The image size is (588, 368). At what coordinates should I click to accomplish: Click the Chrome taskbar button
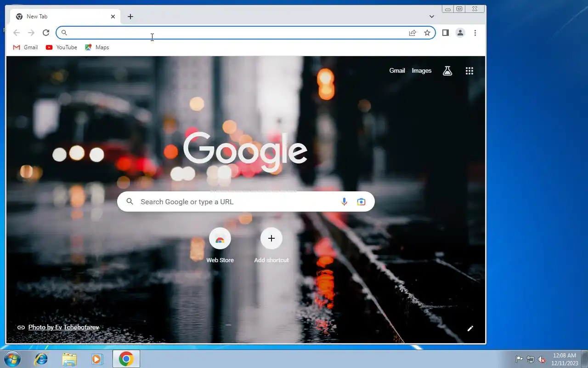(126, 359)
